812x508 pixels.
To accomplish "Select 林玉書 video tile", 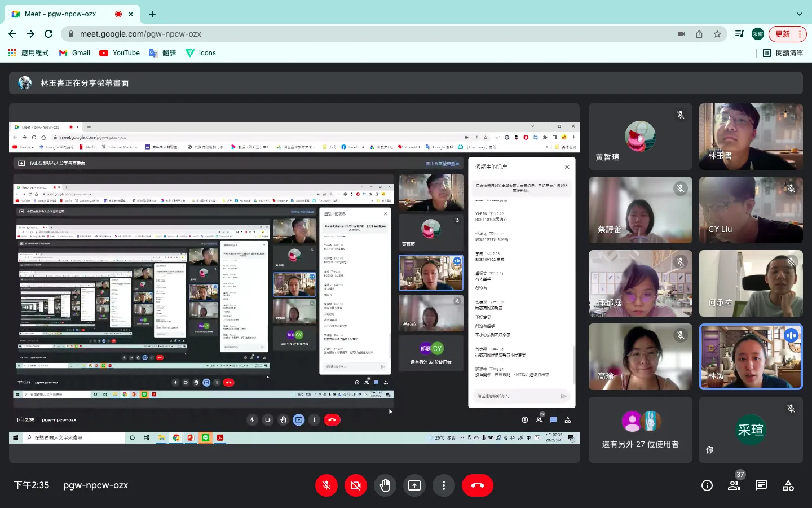I will [x=751, y=137].
